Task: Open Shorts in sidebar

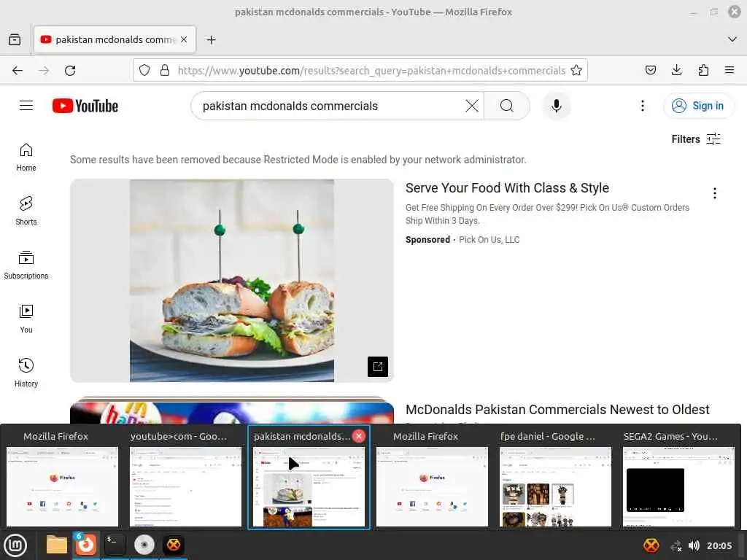Action: click(x=26, y=211)
